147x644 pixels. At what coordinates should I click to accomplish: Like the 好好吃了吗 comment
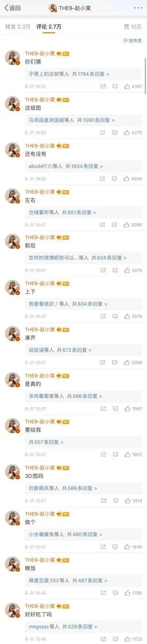[133, 639]
